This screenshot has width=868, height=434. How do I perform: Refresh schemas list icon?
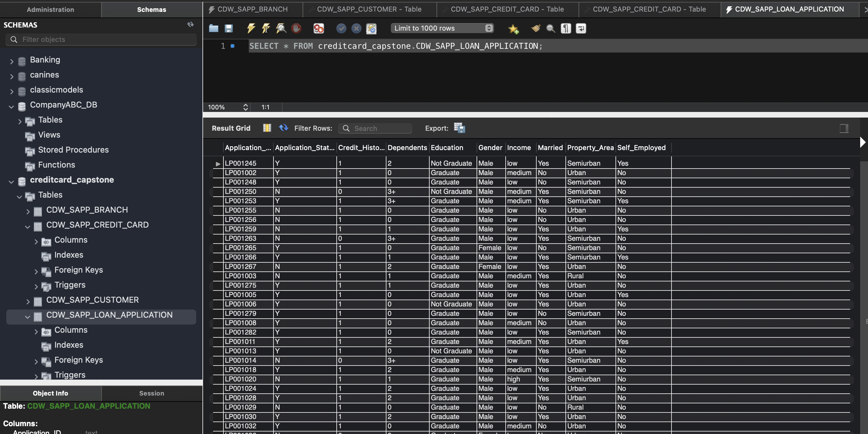point(190,24)
